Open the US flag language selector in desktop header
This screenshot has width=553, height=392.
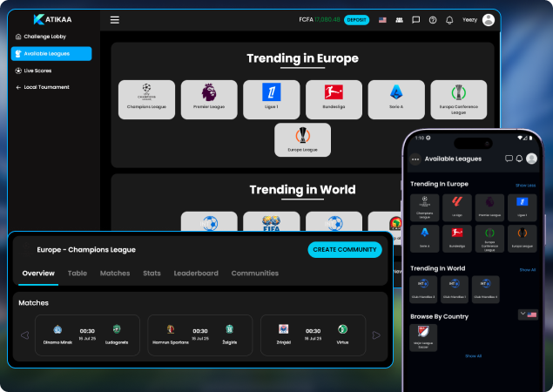pos(382,20)
